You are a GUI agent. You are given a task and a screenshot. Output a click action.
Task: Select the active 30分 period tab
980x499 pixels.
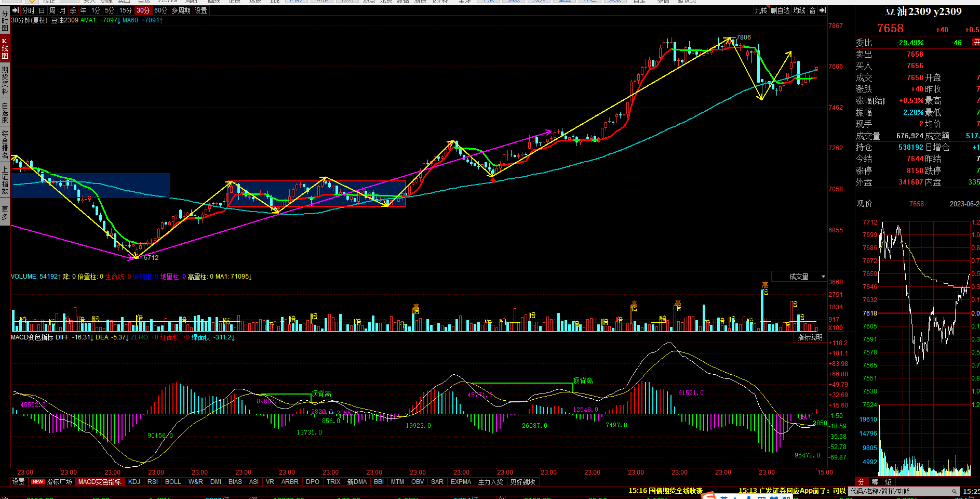coord(143,10)
